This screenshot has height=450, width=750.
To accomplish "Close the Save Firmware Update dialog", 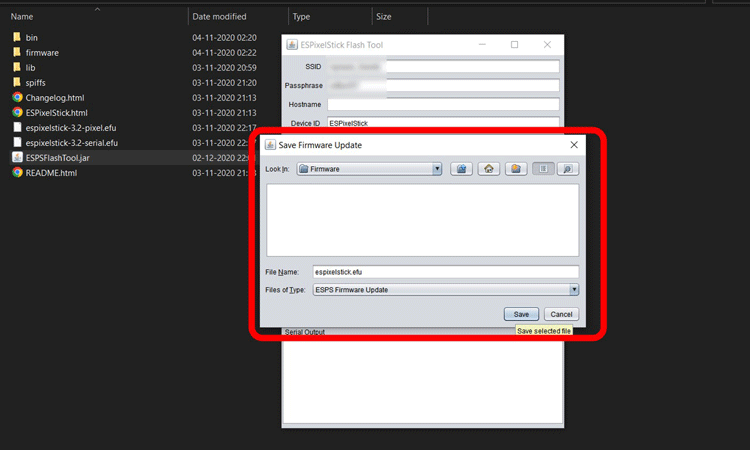I will pyautogui.click(x=574, y=145).
